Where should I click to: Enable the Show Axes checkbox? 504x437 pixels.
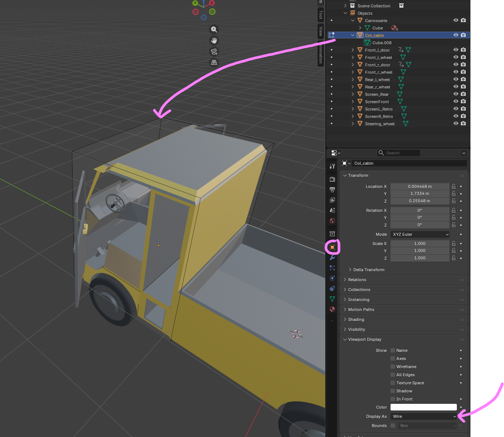[393, 359]
